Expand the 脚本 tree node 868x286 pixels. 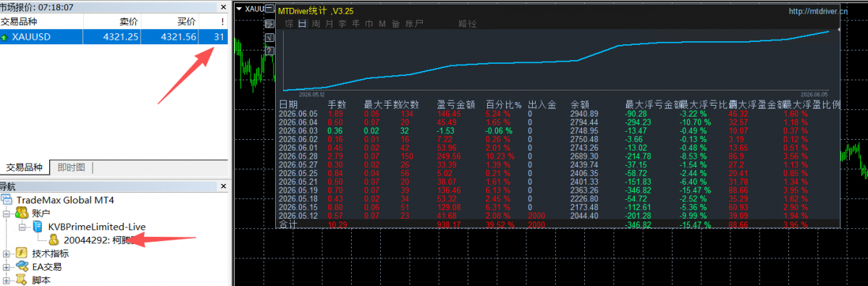tap(7, 280)
